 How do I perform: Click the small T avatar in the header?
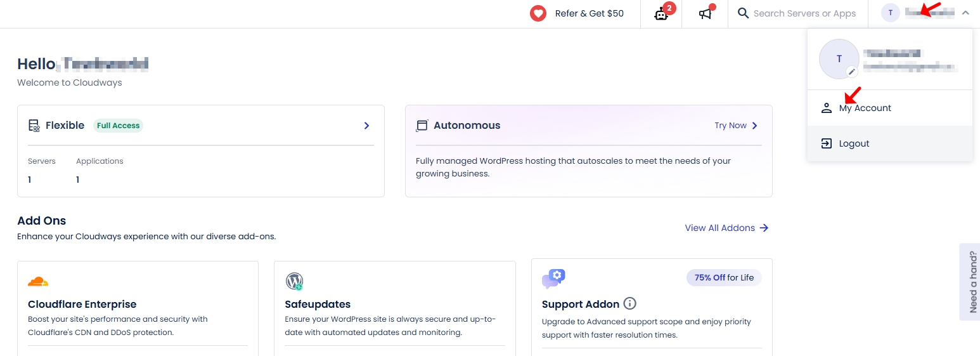[891, 13]
